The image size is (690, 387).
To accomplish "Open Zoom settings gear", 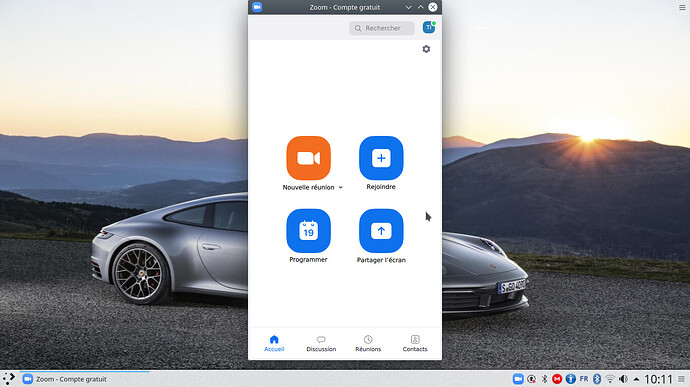I will [426, 49].
